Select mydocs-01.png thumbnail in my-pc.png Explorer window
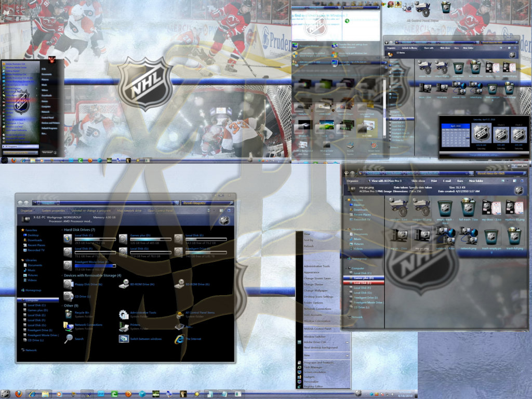Viewport: 532px width, 399px height. click(x=514, y=208)
